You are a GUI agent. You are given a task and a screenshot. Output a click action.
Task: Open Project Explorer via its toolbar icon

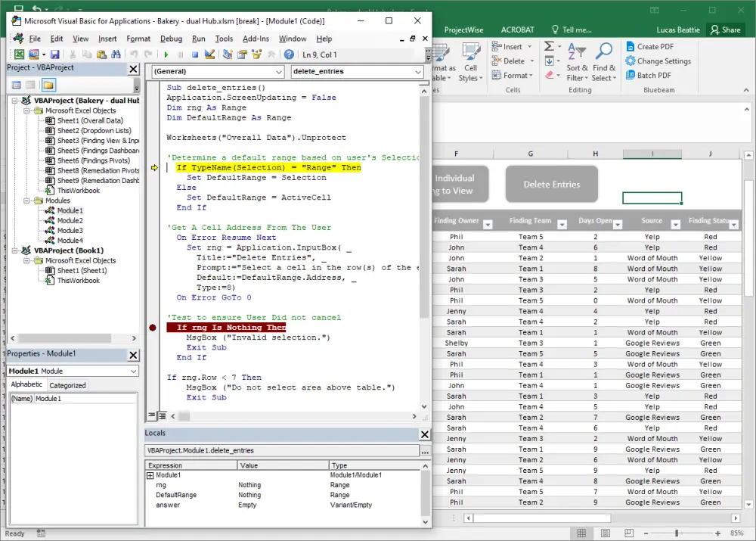tap(228, 54)
